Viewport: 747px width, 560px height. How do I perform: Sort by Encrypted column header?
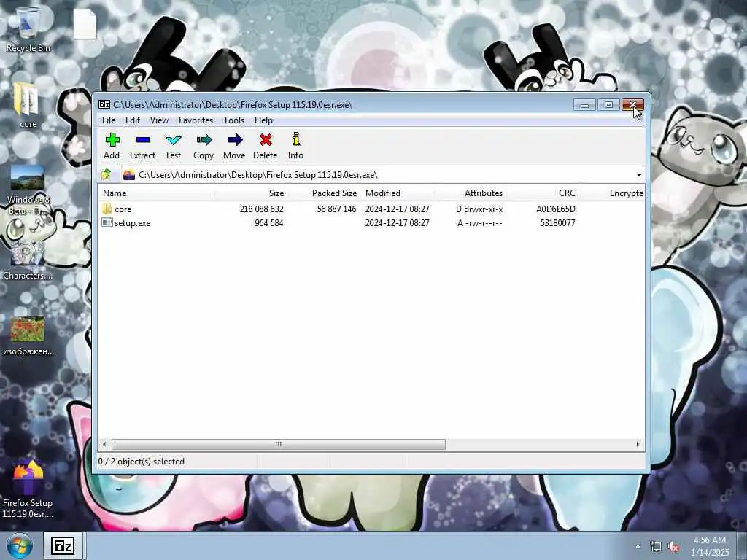click(612, 192)
